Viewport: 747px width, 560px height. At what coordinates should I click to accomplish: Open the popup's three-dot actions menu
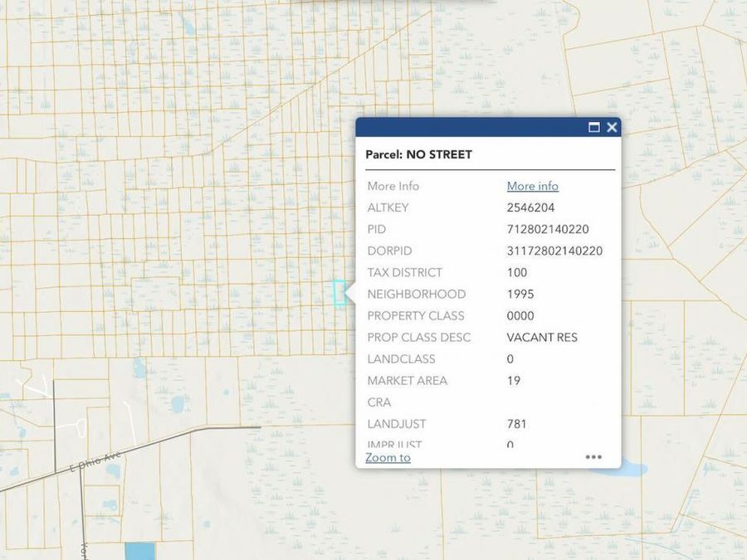point(593,456)
